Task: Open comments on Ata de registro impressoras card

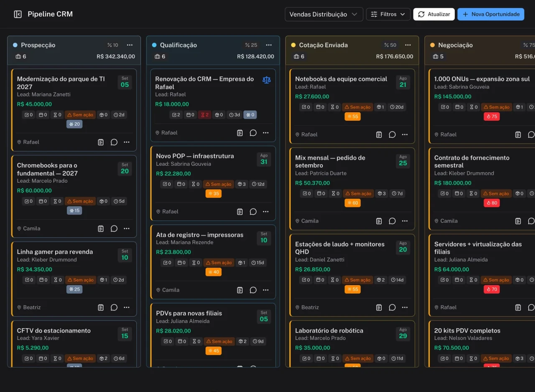Action: 253,290
